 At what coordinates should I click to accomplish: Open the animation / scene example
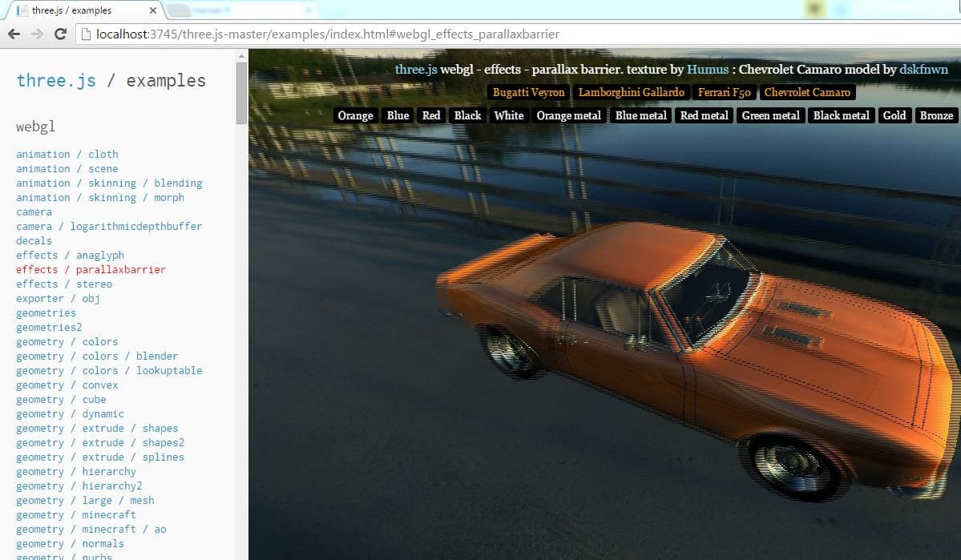point(67,168)
